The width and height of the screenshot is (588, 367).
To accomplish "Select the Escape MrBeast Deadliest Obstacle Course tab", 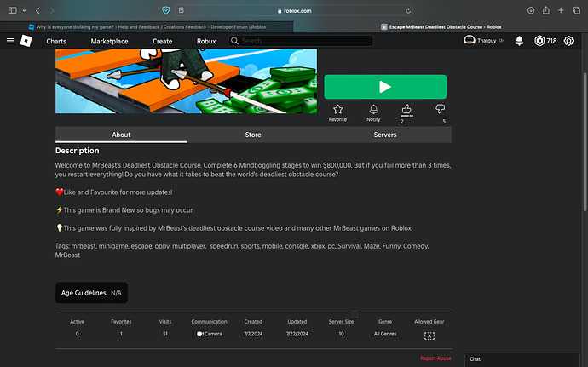I will [x=441, y=27].
